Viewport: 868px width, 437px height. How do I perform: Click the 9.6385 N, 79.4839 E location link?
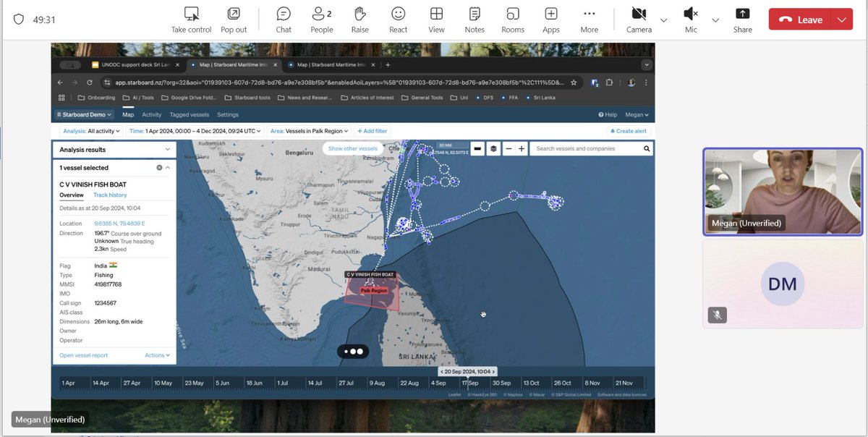(119, 224)
